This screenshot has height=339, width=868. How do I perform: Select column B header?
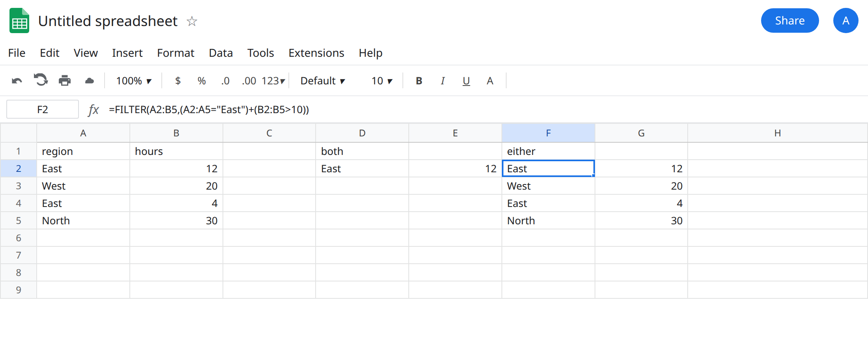[176, 133]
